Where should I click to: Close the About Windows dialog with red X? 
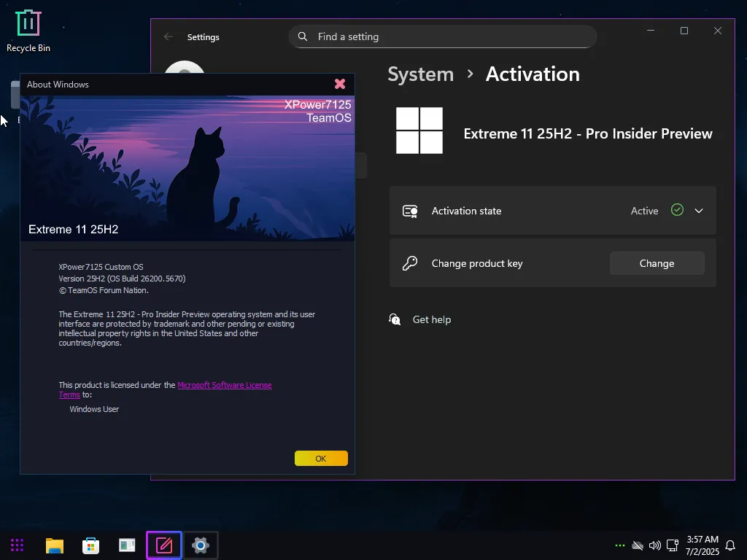coord(340,84)
